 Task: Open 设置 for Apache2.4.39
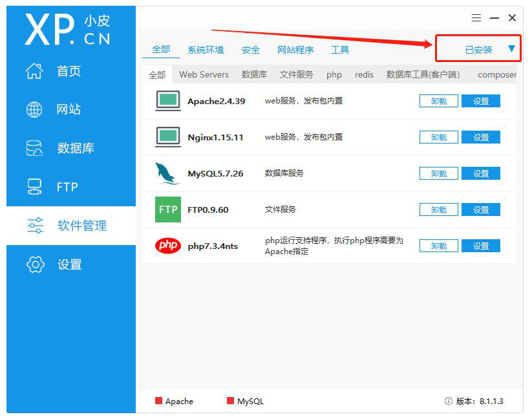(481, 101)
